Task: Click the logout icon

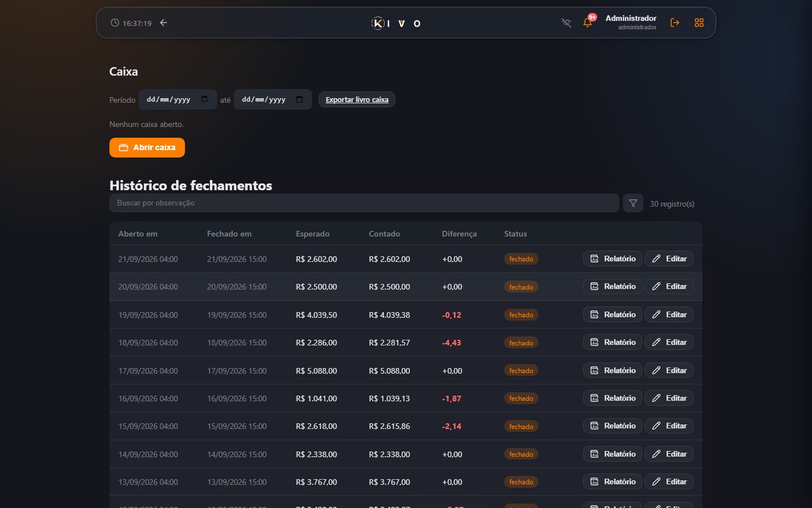Action: (x=675, y=23)
